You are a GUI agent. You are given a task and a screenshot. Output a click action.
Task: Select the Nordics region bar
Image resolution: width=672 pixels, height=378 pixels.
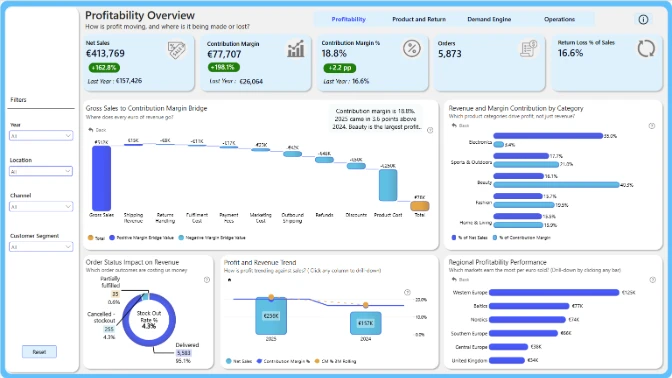pyautogui.click(x=527, y=320)
